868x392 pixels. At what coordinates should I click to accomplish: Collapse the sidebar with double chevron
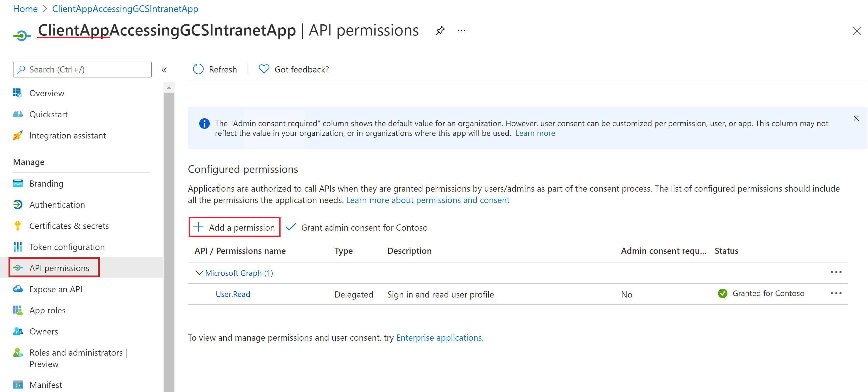click(x=164, y=70)
